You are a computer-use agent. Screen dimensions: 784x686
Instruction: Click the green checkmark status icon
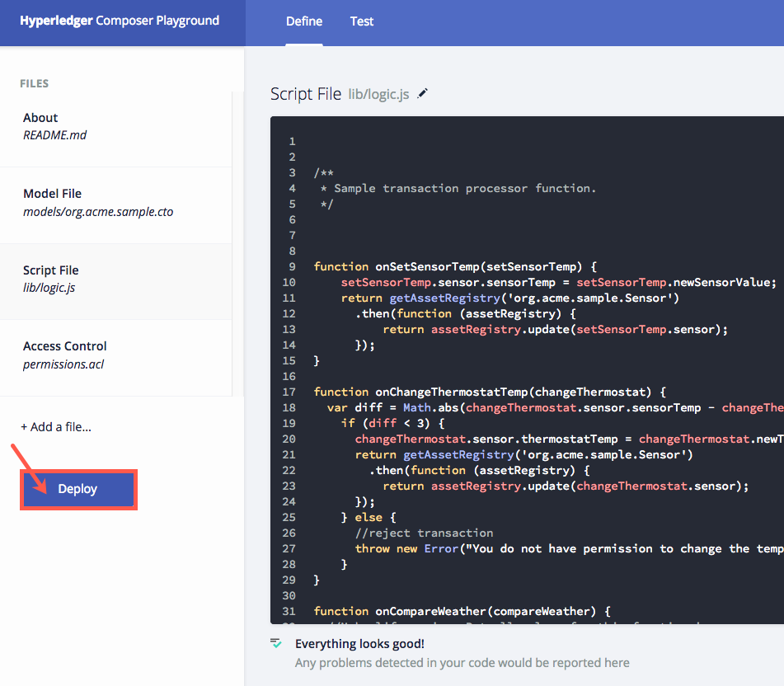276,643
